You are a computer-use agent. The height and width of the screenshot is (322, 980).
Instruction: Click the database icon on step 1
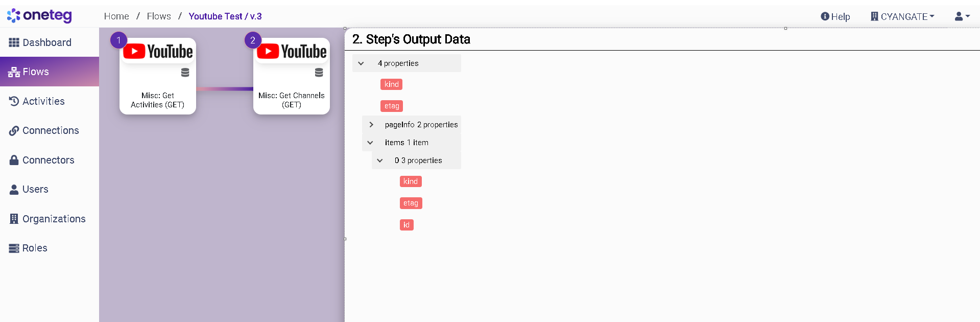click(185, 73)
